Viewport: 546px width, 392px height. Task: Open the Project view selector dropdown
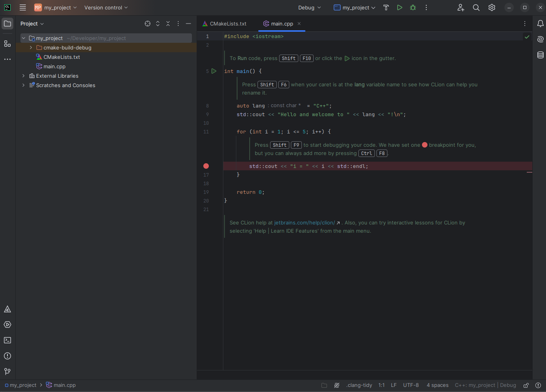(32, 24)
